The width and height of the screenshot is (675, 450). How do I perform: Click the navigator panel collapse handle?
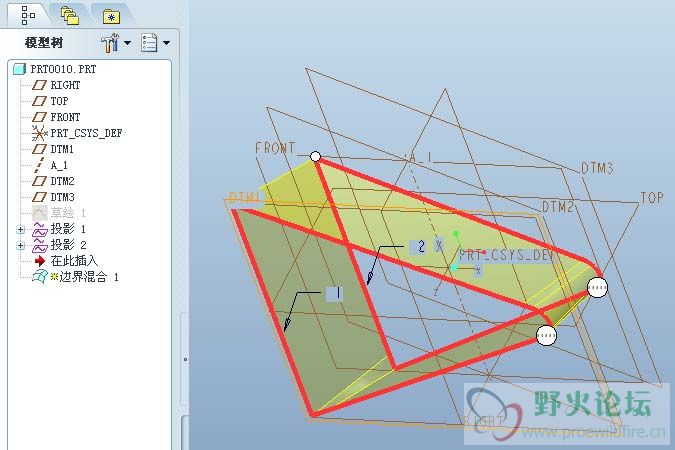coord(185,359)
